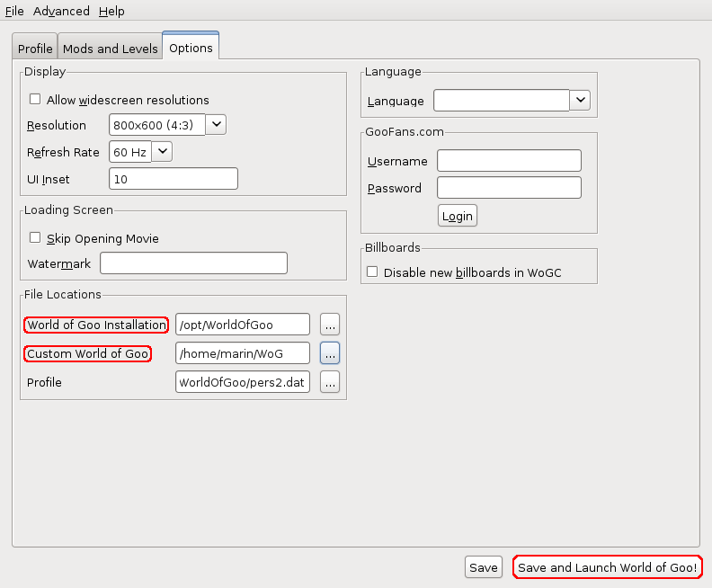This screenshot has width=712, height=588.
Task: Focus the Watermark text field
Action: pyautogui.click(x=193, y=263)
